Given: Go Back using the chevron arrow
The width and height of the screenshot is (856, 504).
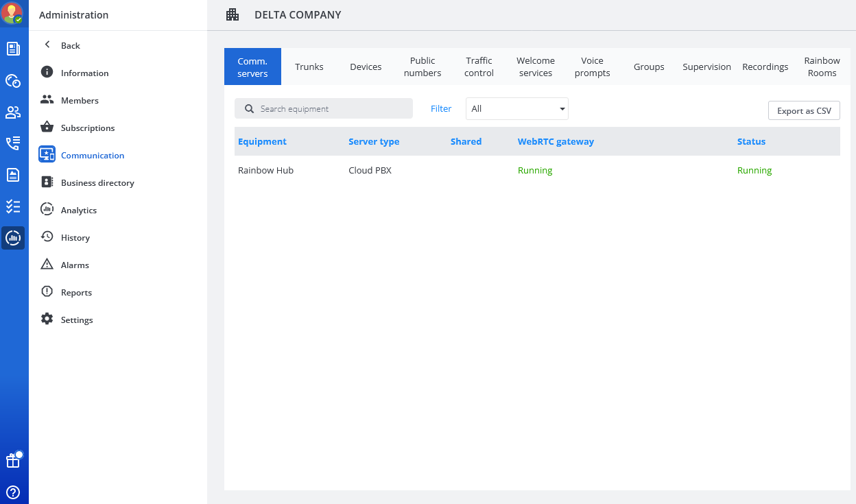Looking at the screenshot, I should (47, 45).
